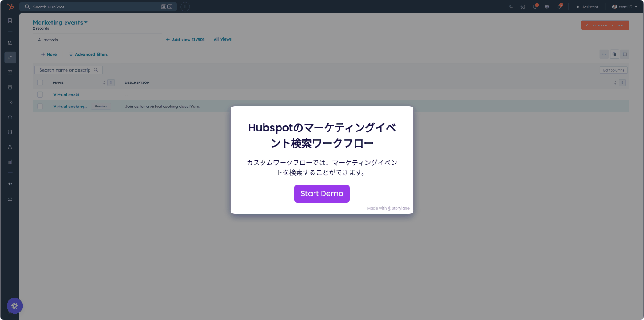Open the Data management sidebar icon

[x=10, y=132]
